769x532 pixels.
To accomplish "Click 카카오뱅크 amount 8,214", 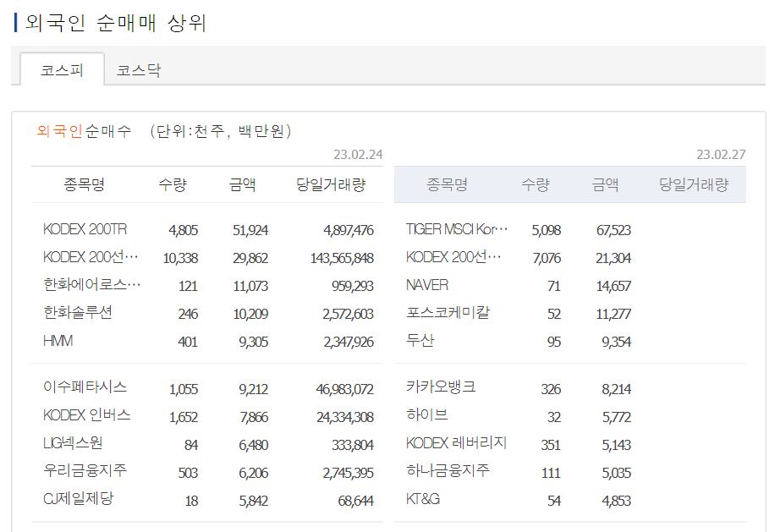I will click(x=617, y=389).
